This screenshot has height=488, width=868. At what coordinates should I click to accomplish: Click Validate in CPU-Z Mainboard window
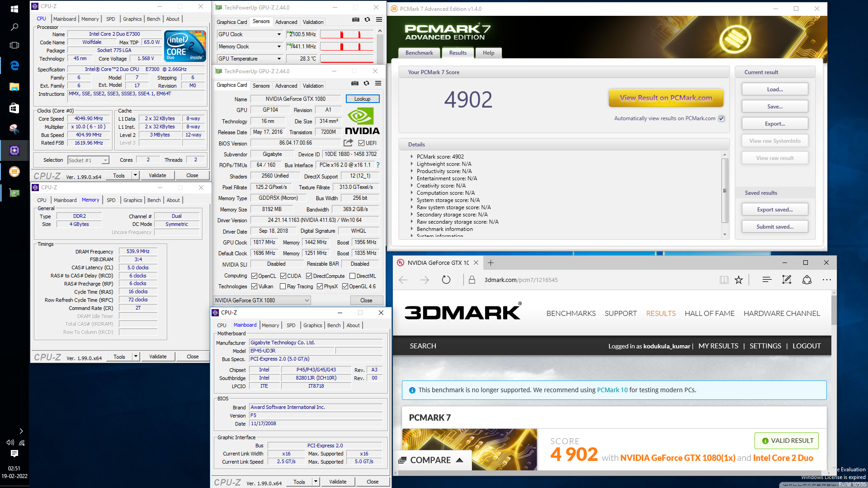(x=338, y=482)
